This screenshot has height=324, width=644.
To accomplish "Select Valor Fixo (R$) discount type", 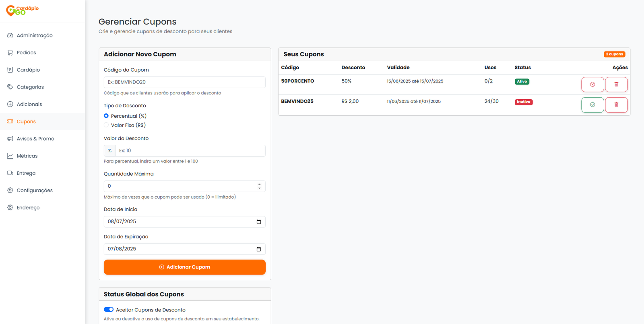I will coord(106,125).
